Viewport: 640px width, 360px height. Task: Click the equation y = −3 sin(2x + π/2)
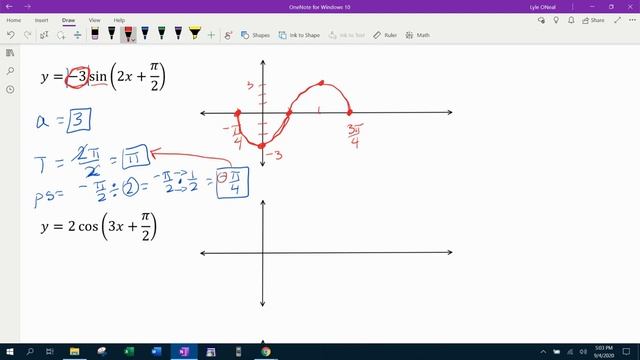click(x=103, y=76)
